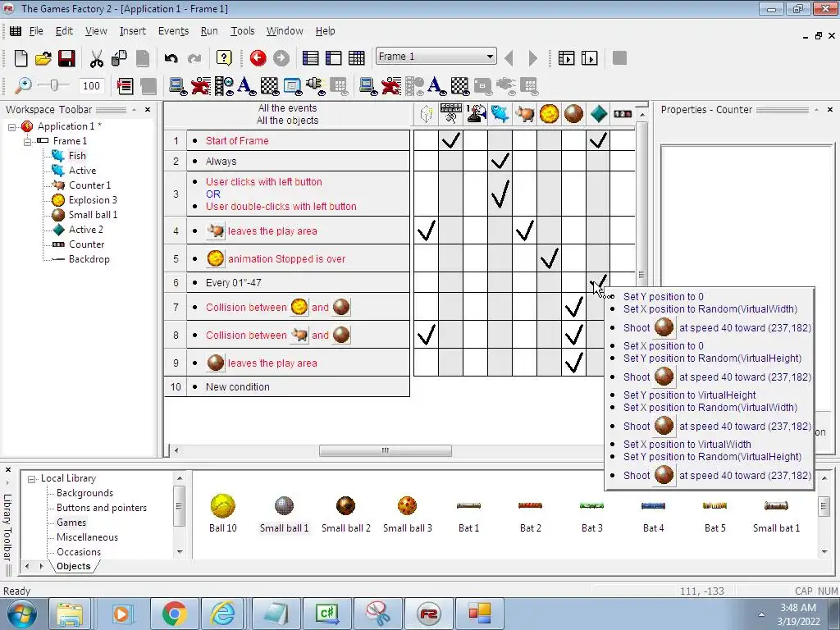Toggle event 7 collision action under Small ball

coord(573,307)
